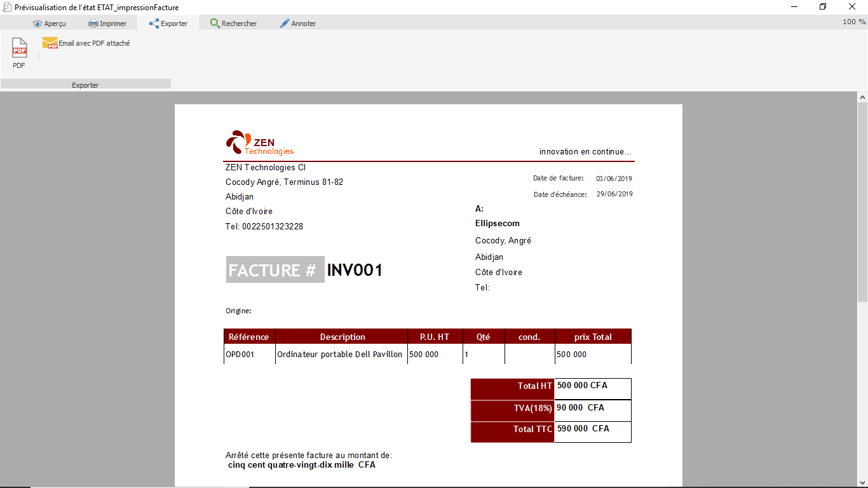Click the preview window's title bar icon
868x488 pixels.
tap(7, 7)
